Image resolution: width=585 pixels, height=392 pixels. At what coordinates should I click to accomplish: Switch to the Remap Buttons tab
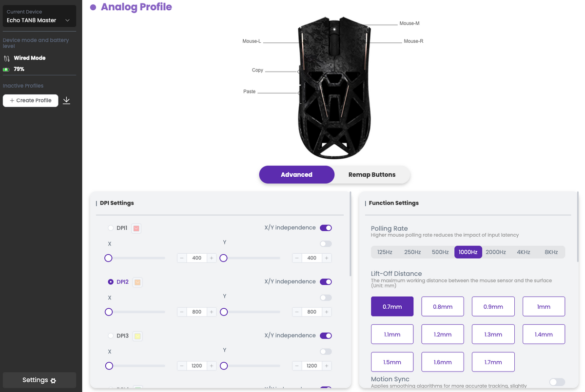(x=372, y=175)
